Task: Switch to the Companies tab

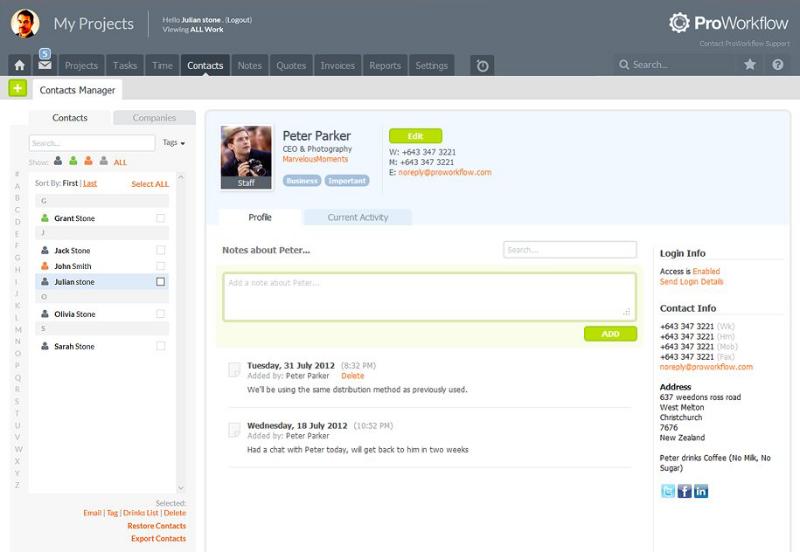Action: pos(154,118)
